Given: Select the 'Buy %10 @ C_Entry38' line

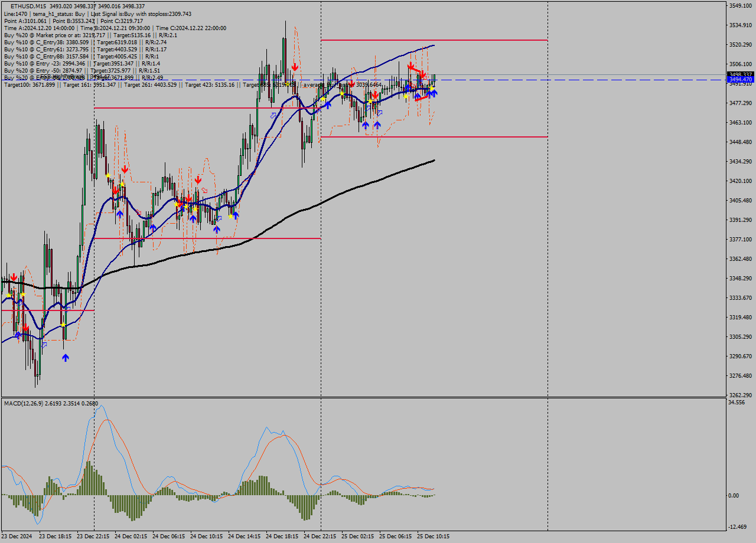Looking at the screenshot, I should 85,42.
